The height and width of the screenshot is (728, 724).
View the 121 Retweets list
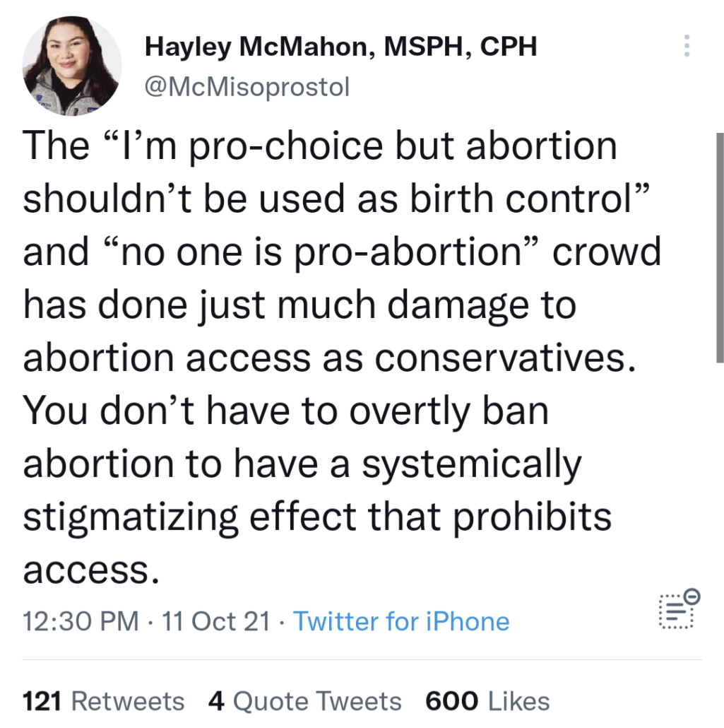104,701
